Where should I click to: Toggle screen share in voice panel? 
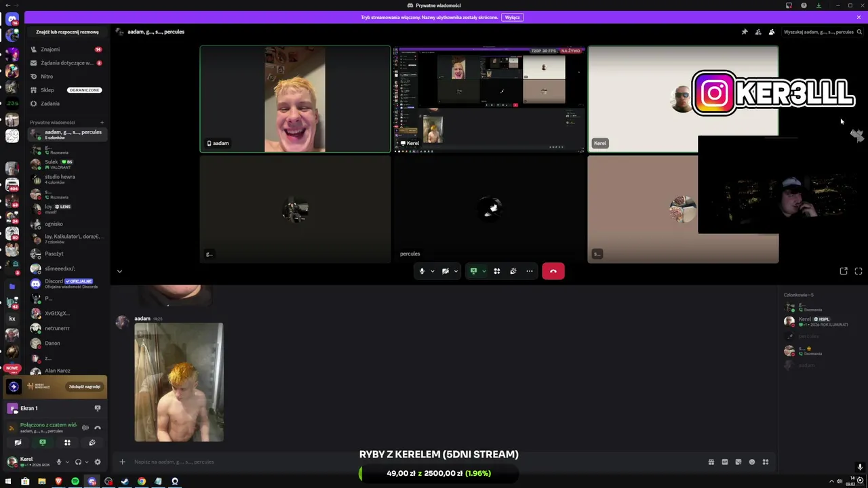43,443
